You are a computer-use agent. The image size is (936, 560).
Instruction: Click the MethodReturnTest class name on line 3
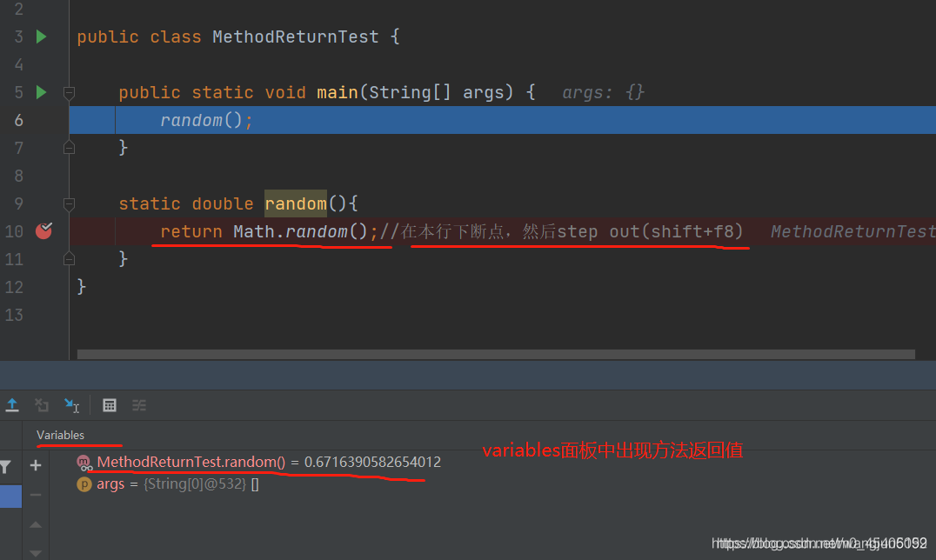click(x=296, y=37)
